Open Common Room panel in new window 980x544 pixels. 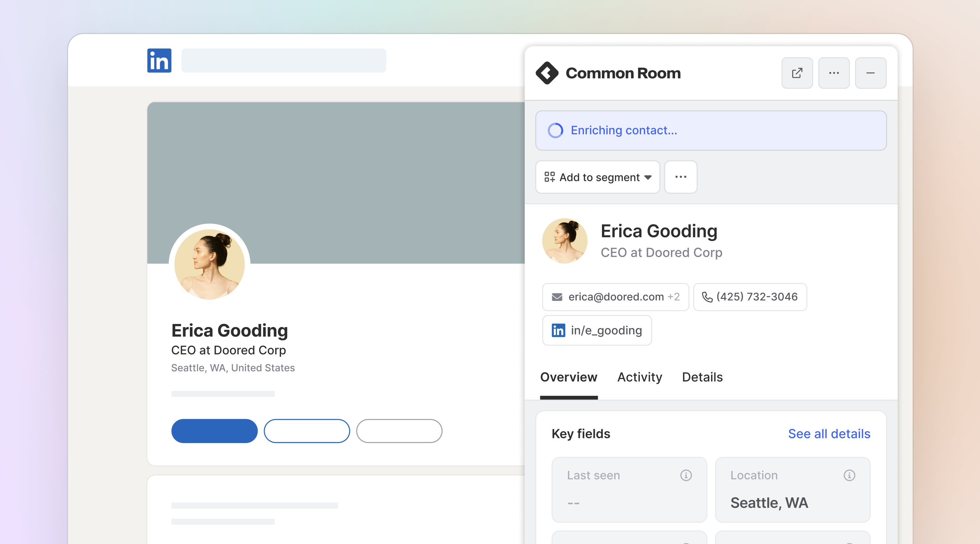(x=797, y=73)
